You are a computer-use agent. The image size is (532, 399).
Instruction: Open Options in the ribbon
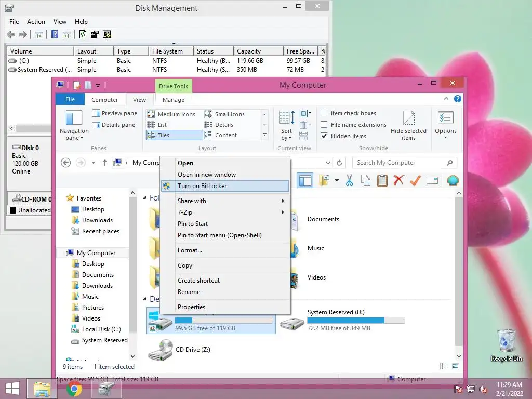(x=445, y=125)
